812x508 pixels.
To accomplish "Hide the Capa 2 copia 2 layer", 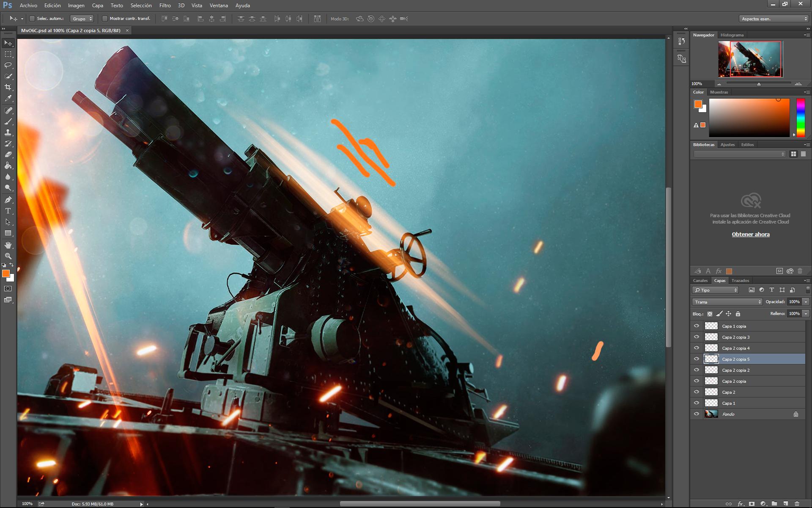I will point(697,370).
